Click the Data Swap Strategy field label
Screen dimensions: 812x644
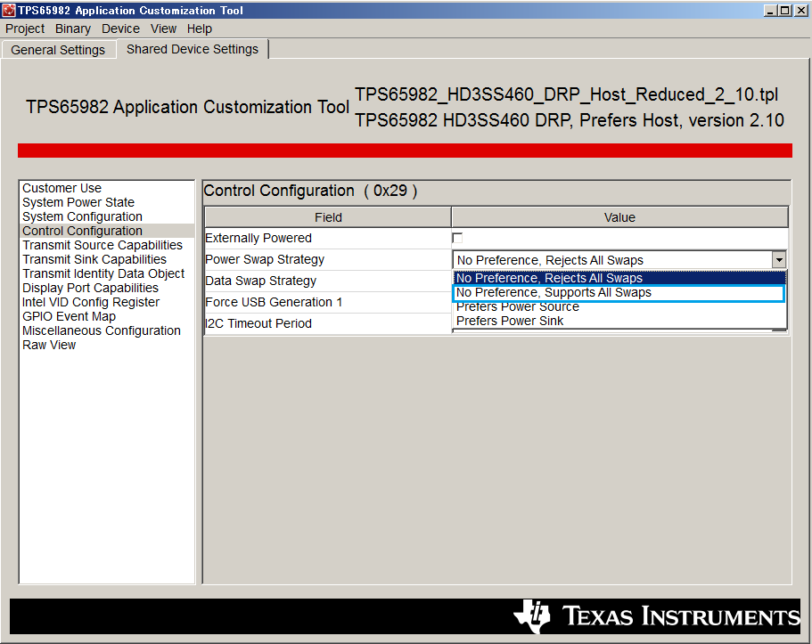pos(260,281)
